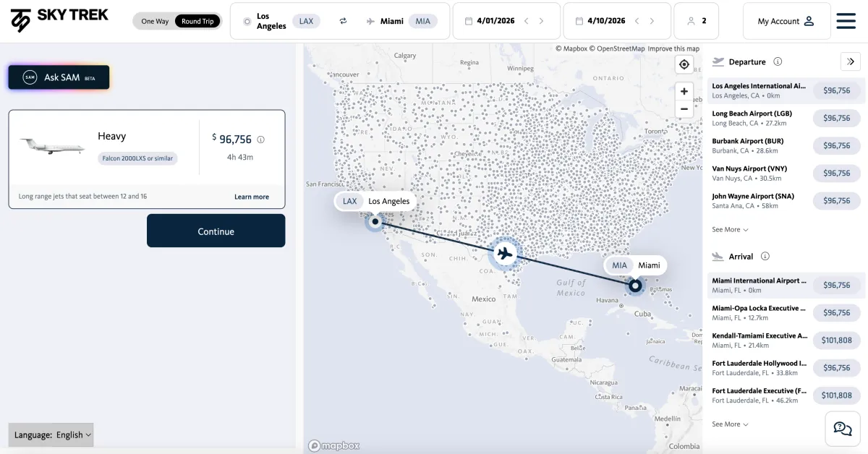
Task: Open the My Account menu
Action: click(786, 21)
